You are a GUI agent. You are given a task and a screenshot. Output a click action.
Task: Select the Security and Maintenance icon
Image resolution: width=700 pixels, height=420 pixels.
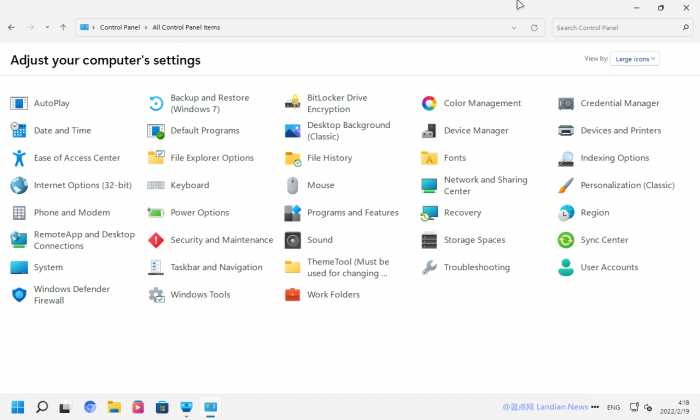click(x=156, y=240)
